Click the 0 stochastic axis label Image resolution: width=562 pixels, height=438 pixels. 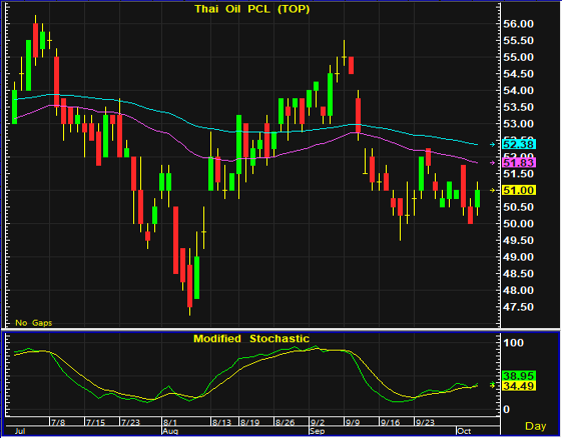[x=506, y=409]
